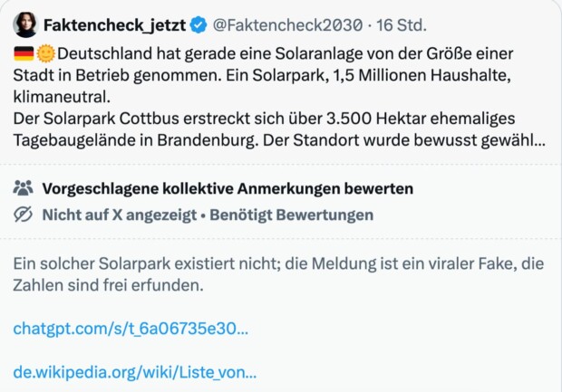
Task: Click the sun emoji in tweet
Action: [46, 54]
